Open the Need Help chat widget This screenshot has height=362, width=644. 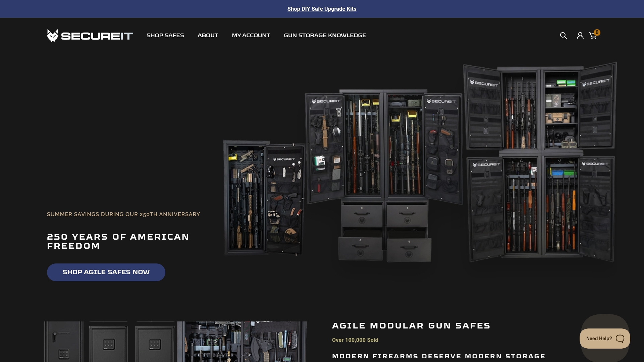pyautogui.click(x=605, y=339)
